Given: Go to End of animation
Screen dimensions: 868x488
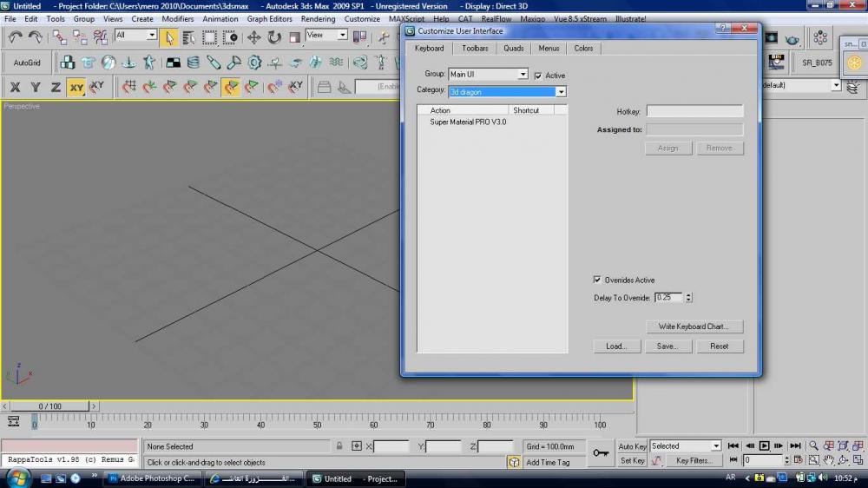Looking at the screenshot, I should click(x=795, y=446).
